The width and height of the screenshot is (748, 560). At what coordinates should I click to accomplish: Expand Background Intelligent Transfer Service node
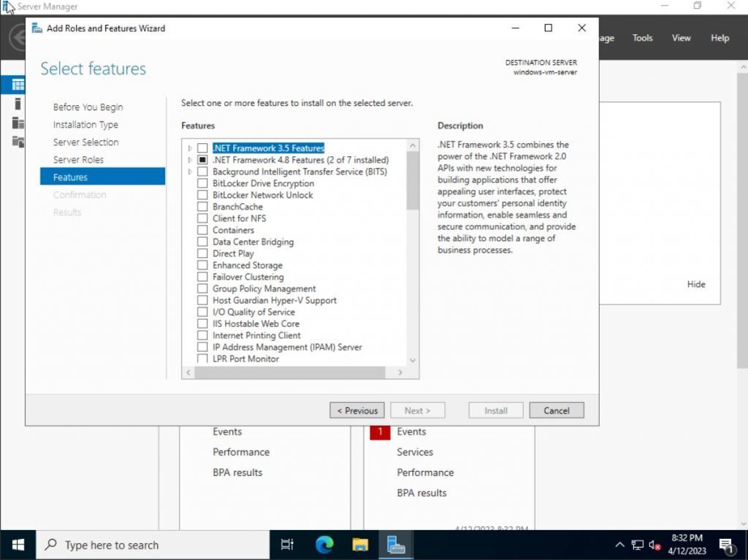pyautogui.click(x=189, y=172)
